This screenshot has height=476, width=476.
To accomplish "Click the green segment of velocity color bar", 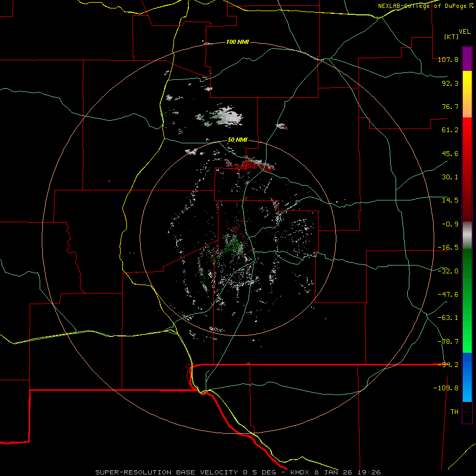I will pos(467,300).
